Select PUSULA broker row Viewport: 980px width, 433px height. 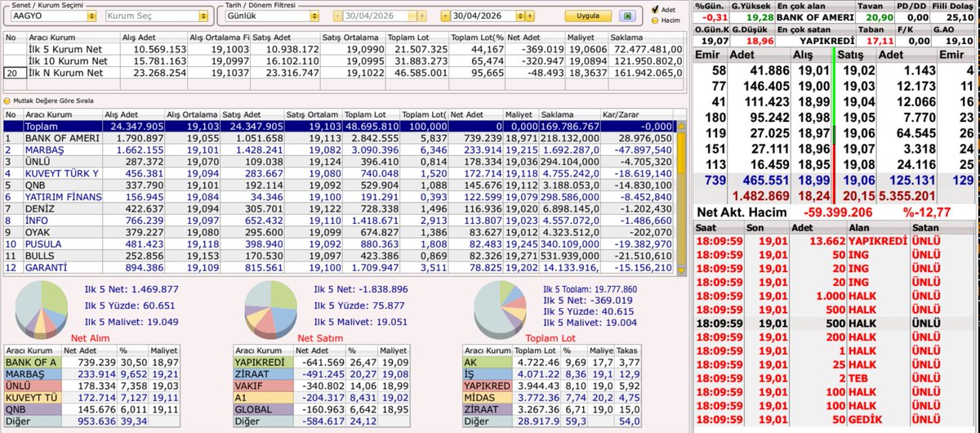[x=339, y=243]
